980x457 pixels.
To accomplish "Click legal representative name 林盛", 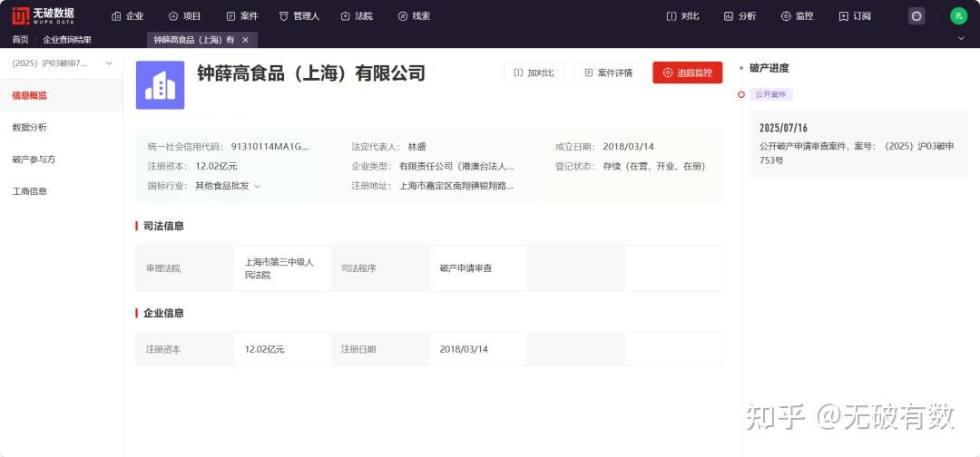I will pos(416,147).
